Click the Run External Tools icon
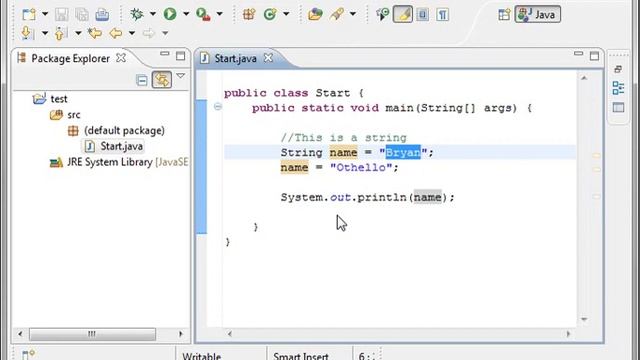Viewport: 640px width, 360px height. click(x=203, y=14)
